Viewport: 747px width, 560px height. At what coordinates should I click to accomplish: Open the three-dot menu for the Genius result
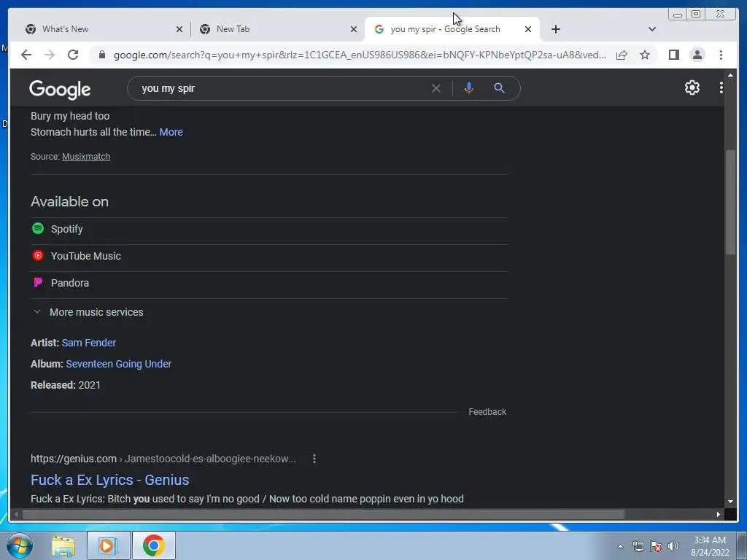[314, 459]
